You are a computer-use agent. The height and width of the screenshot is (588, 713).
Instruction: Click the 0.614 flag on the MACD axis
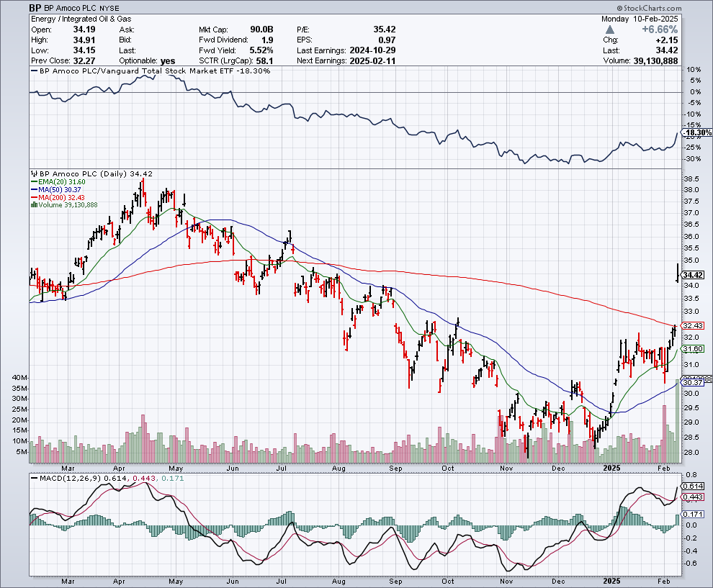coord(693,486)
